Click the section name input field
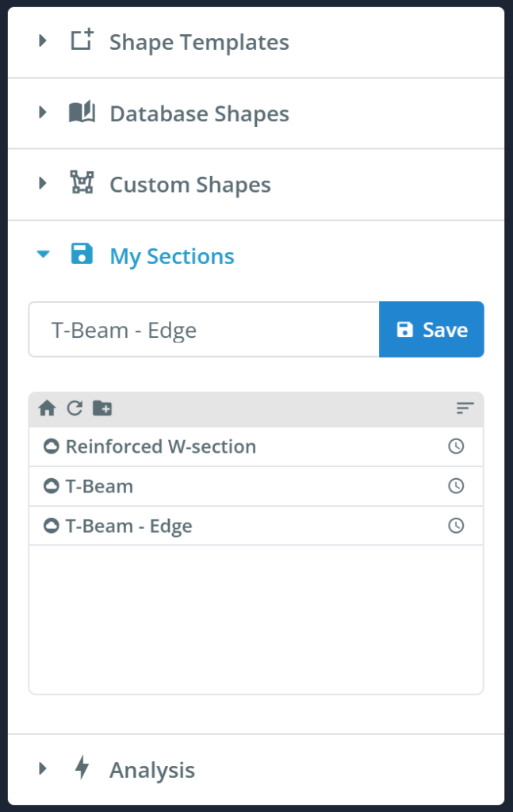The width and height of the screenshot is (513, 812). (204, 330)
